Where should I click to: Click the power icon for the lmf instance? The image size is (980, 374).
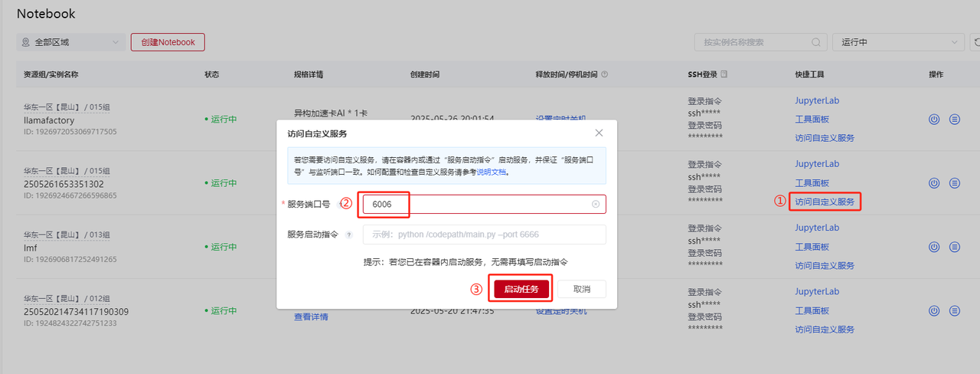(x=933, y=247)
